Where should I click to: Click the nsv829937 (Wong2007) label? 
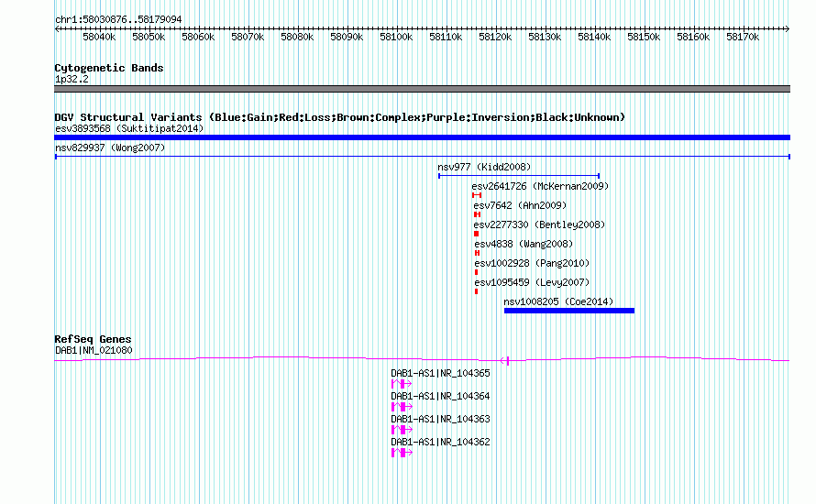pos(110,148)
